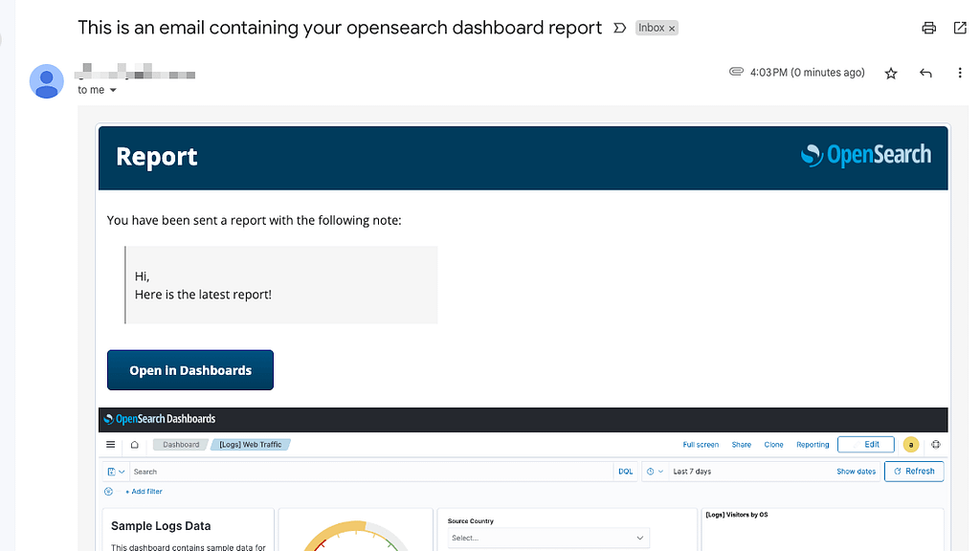The image size is (980, 551).
Task: Open the OpenSearch Dashboards navigation menu
Action: pos(110,444)
